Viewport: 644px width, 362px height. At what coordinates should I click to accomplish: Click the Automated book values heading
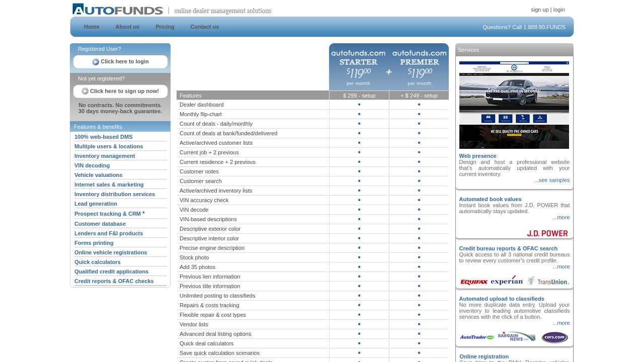point(490,199)
